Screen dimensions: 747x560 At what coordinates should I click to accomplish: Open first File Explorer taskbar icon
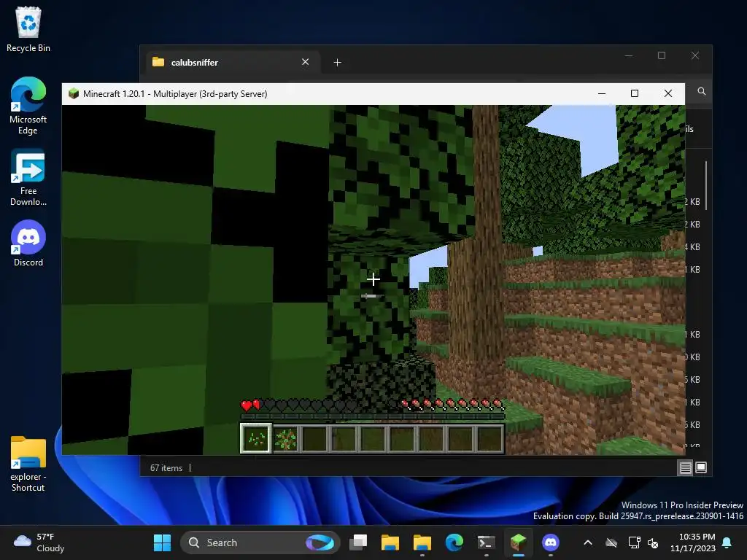pos(390,542)
